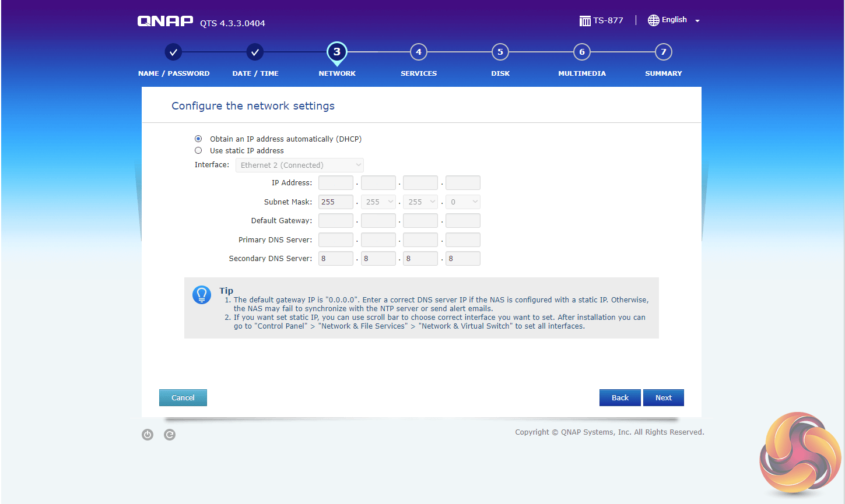Click the Subnet Mask label

tap(288, 202)
